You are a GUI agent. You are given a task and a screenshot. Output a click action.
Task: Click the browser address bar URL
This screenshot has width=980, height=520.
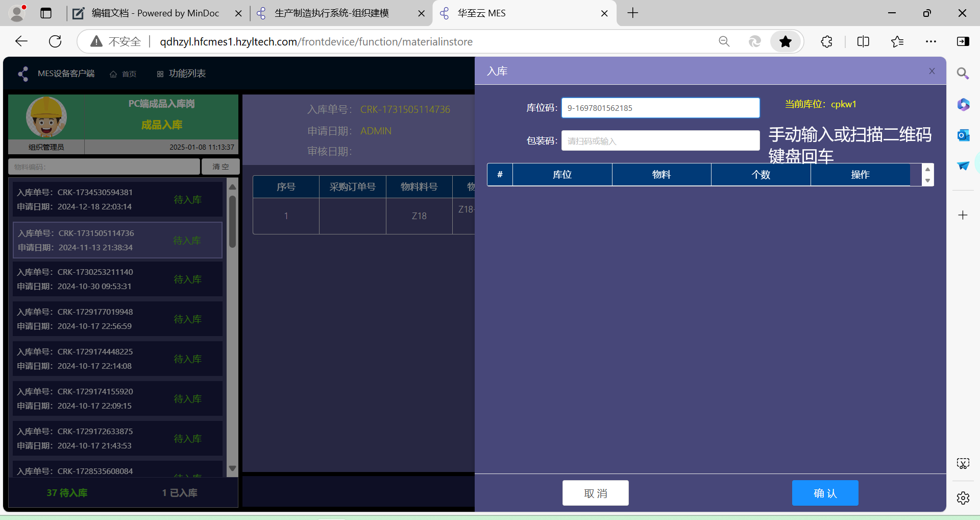[316, 42]
